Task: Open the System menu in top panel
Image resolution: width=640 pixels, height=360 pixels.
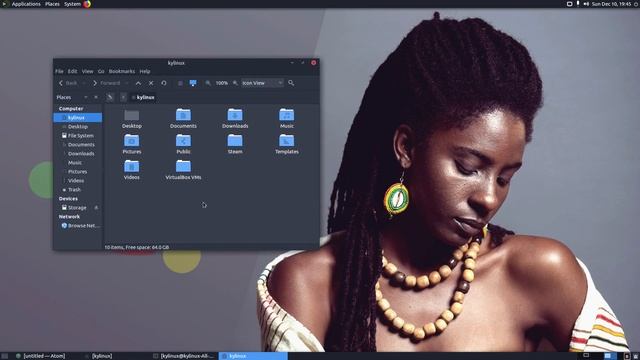Action: click(x=72, y=4)
